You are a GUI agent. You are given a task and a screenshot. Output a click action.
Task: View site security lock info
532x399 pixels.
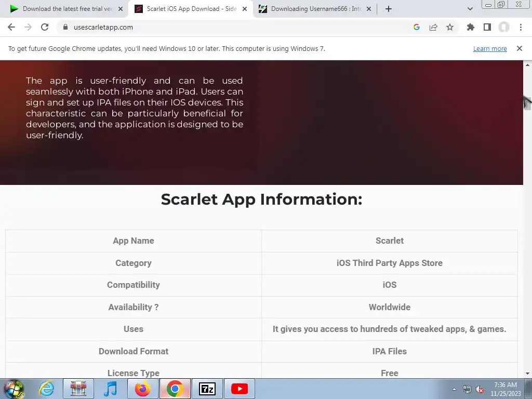click(x=65, y=27)
